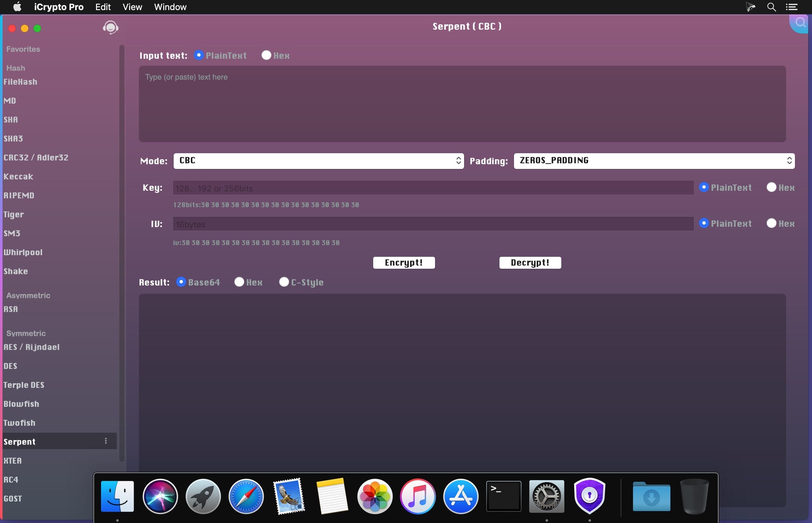Open the Edit menu
Image resolution: width=812 pixels, height=523 pixels.
103,7
